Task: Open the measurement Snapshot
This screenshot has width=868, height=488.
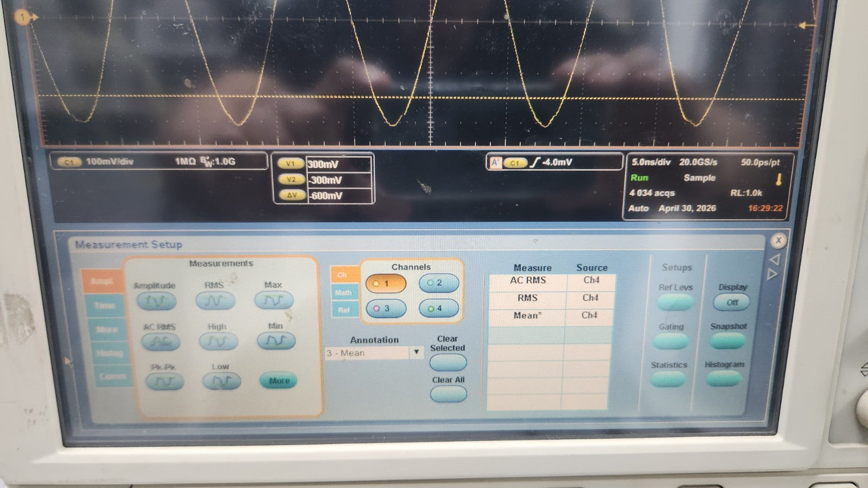Action: pyautogui.click(x=727, y=341)
